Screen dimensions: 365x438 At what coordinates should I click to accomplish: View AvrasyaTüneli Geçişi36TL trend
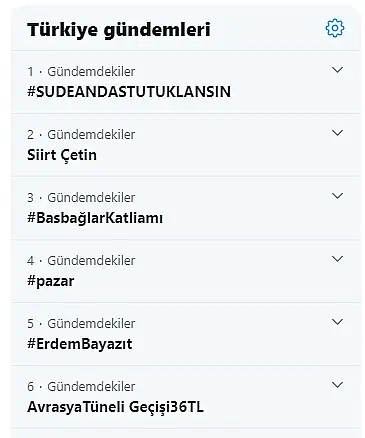point(115,407)
